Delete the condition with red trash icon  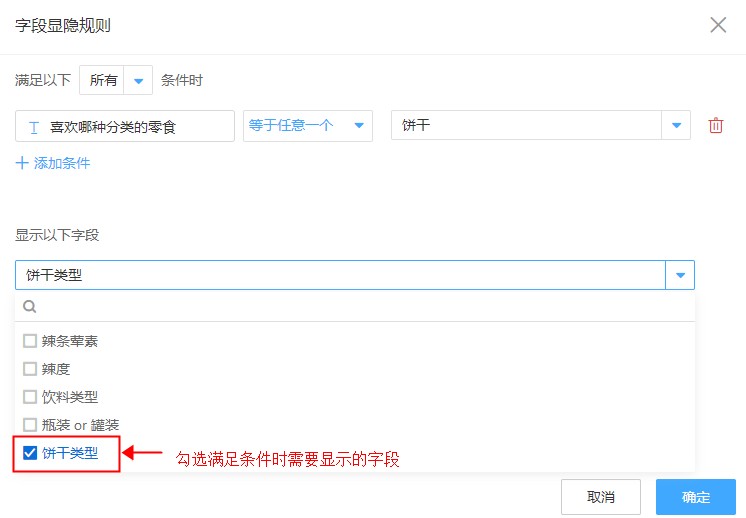click(715, 125)
